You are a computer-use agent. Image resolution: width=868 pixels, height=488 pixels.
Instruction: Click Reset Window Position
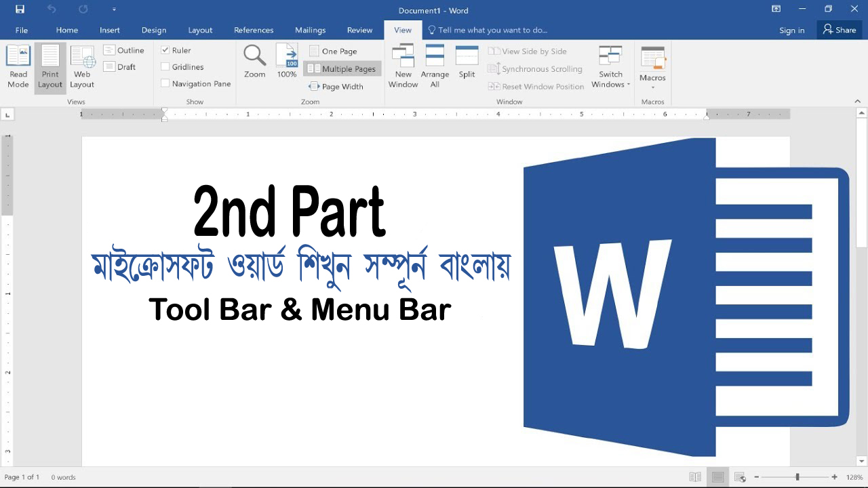point(536,86)
